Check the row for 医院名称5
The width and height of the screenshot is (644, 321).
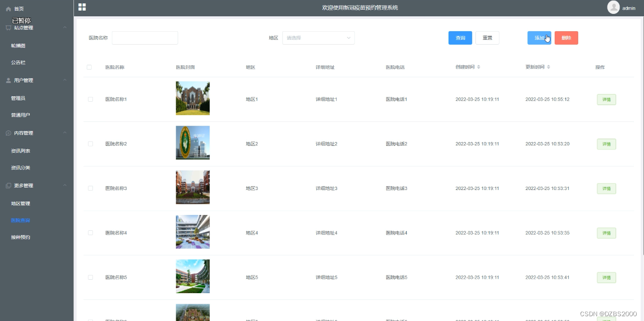[90, 277]
